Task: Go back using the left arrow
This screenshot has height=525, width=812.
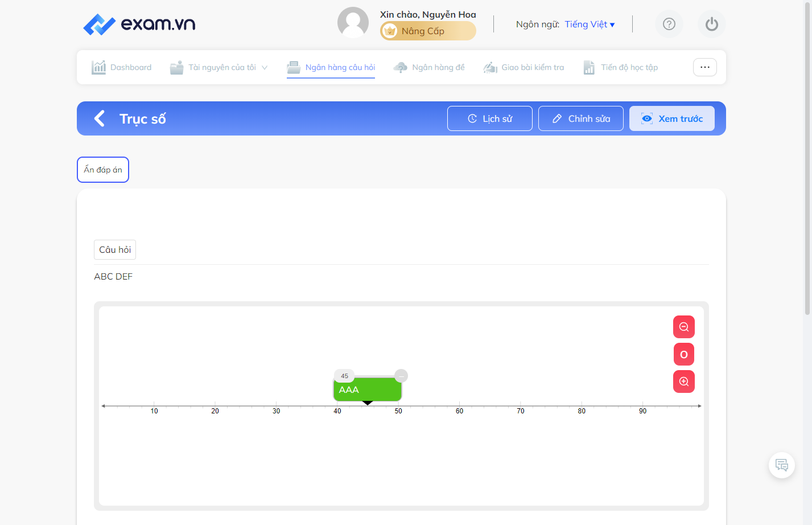Action: pyautogui.click(x=100, y=118)
